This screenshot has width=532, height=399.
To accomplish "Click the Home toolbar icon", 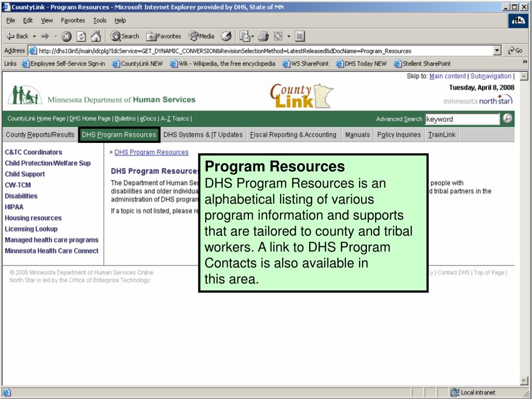I will tap(95, 36).
